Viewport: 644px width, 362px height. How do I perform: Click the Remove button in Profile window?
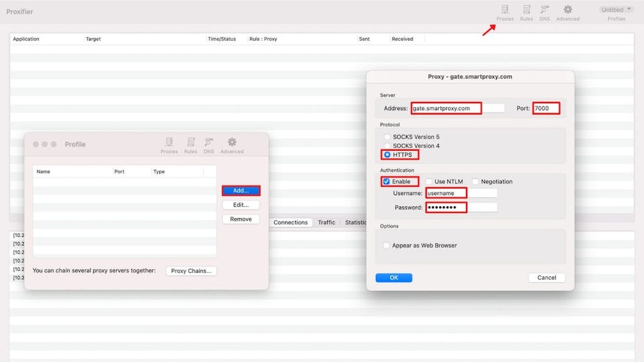pos(241,219)
